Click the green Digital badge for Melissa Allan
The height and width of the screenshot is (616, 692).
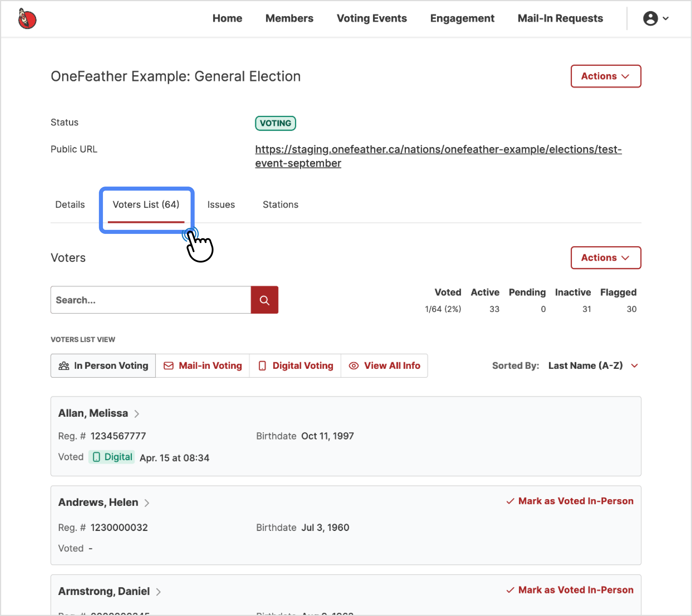[112, 457]
